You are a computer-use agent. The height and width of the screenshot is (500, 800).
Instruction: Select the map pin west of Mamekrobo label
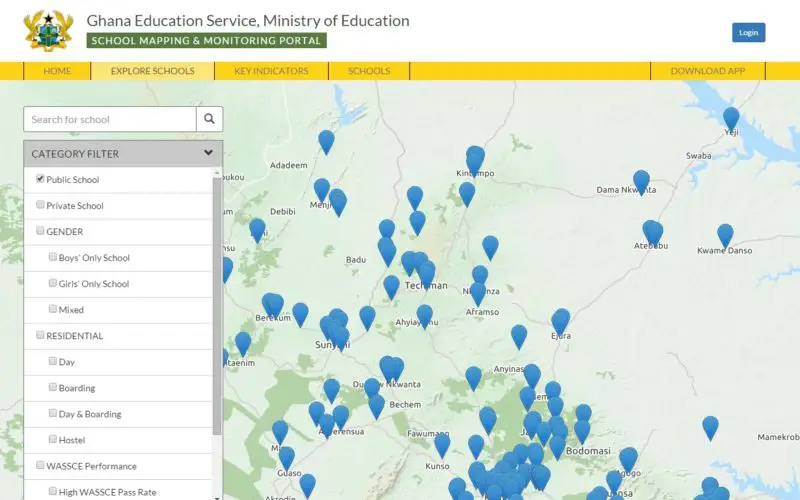coord(710,428)
